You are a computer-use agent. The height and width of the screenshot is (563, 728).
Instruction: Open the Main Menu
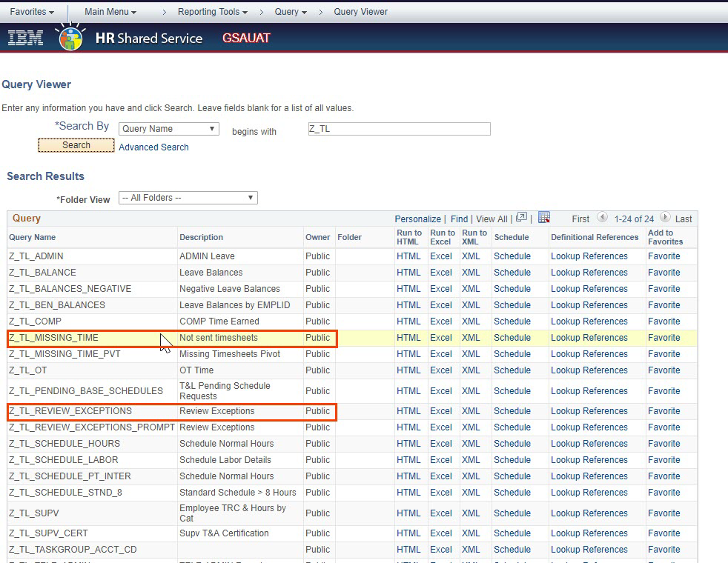[x=110, y=11]
